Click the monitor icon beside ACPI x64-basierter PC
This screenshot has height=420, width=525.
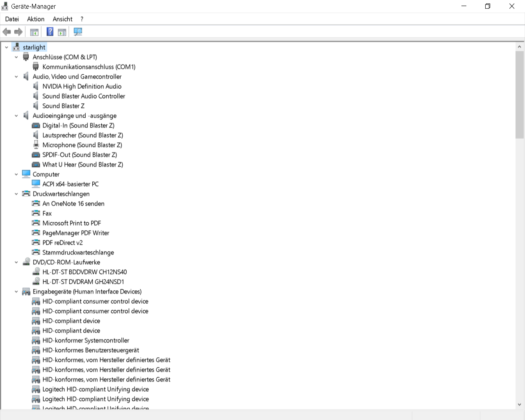coord(36,184)
